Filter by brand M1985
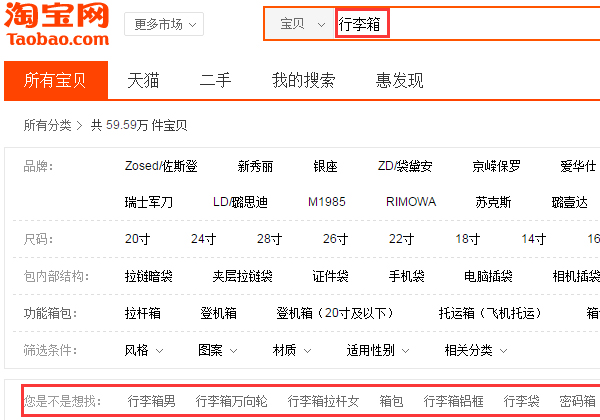The image size is (600, 420). click(327, 202)
